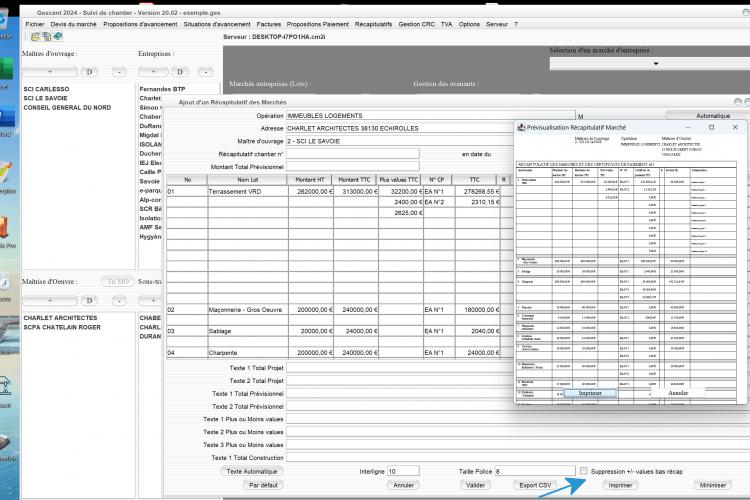
Task: Click the Terrassement VRD lot cell
Action: point(248,191)
